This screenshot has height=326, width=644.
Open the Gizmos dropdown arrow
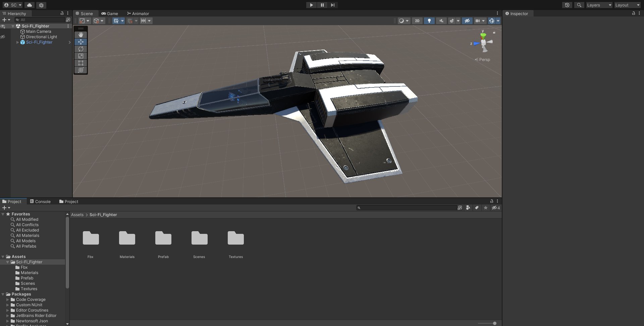[498, 21]
